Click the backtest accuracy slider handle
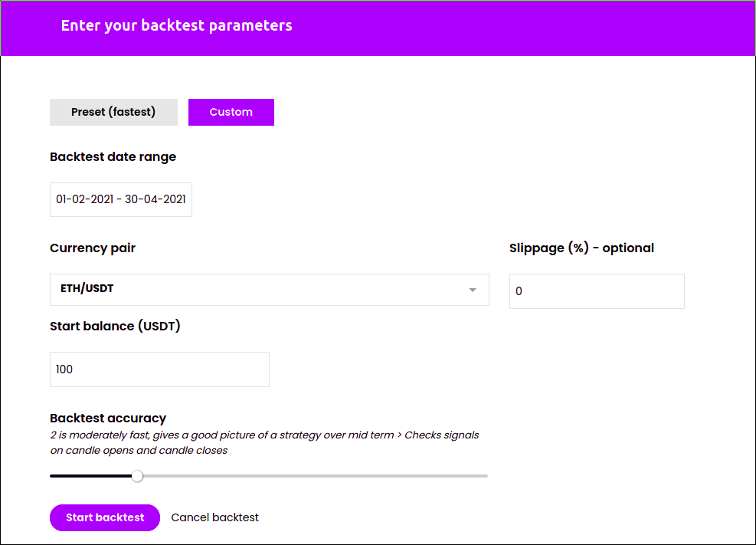This screenshot has height=545, width=756. [137, 476]
